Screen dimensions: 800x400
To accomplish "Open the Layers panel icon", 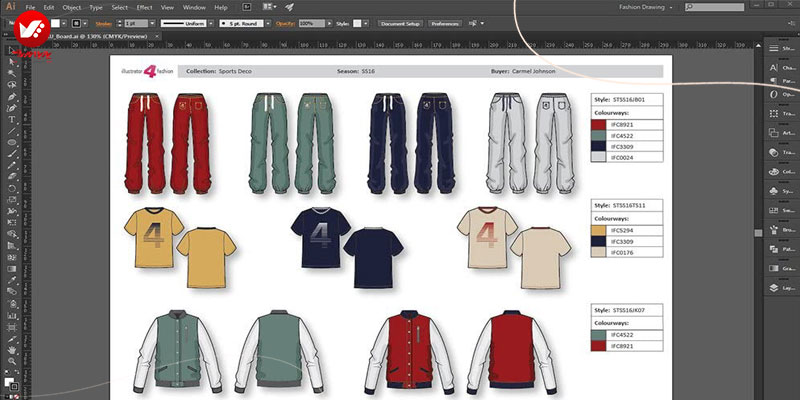I will tap(774, 288).
